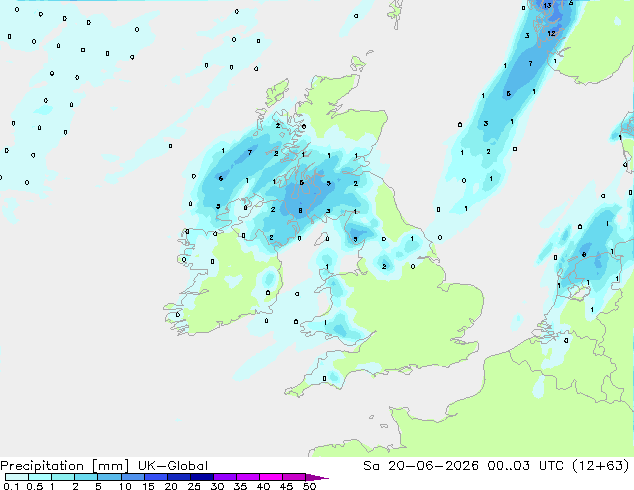Image resolution: width=634 pixels, height=490 pixels.
Task: Click the legend scale label "10"
Action: point(125,486)
